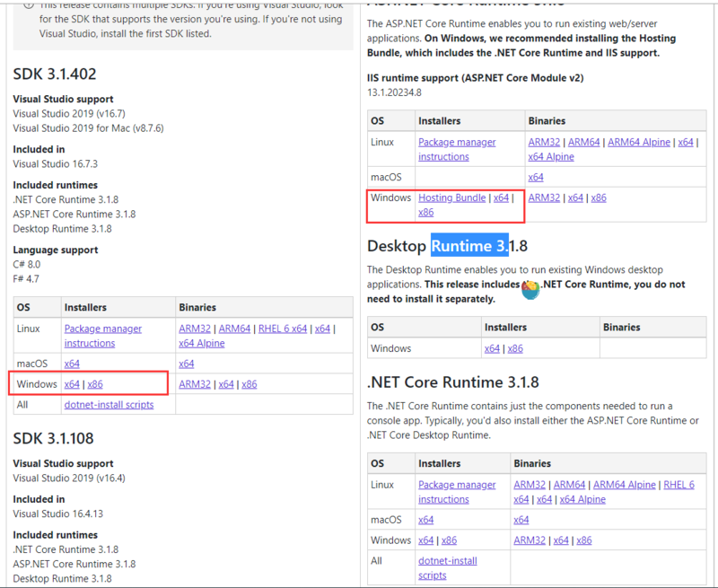Download ASP.NET Core Runtime Windows x64 binary
Image resolution: width=718 pixels, height=588 pixels.
(x=575, y=198)
